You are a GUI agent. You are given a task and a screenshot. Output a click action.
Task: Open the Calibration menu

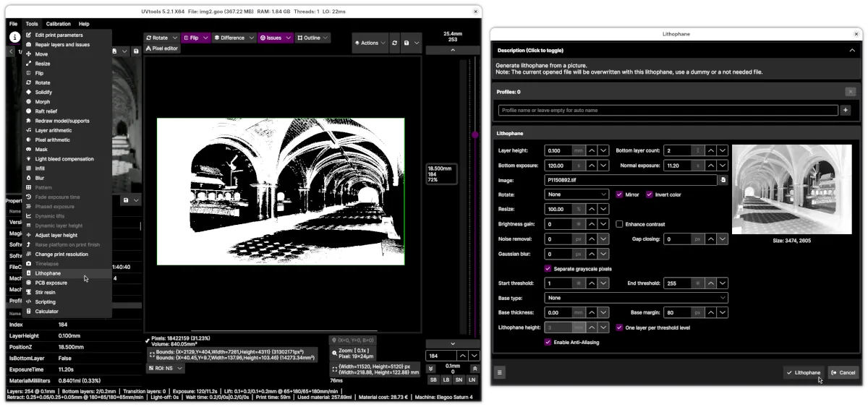coord(59,24)
